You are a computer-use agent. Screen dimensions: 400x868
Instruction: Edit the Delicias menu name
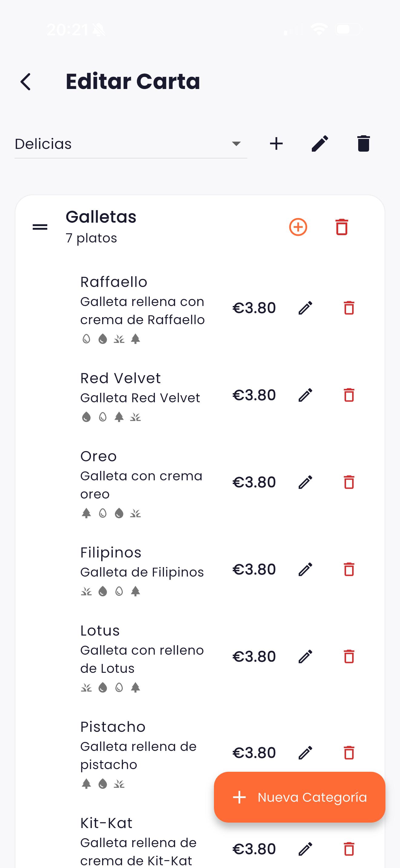click(320, 144)
